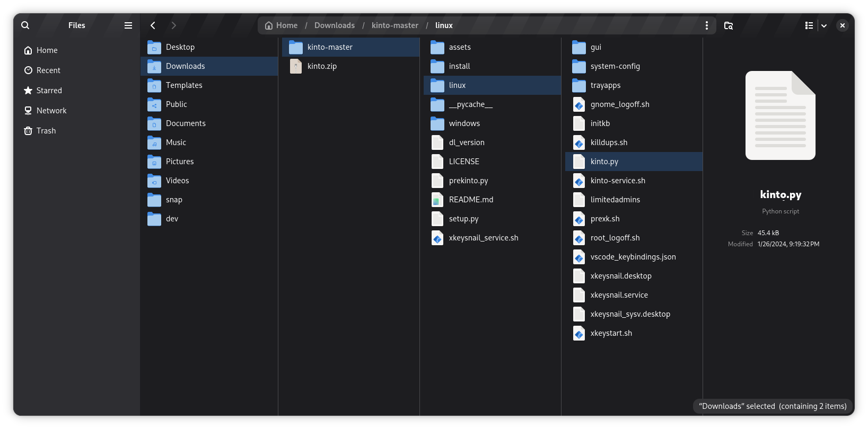Open the path bar three-dot menu
Screen dimensions: 868x429
pyautogui.click(x=707, y=25)
